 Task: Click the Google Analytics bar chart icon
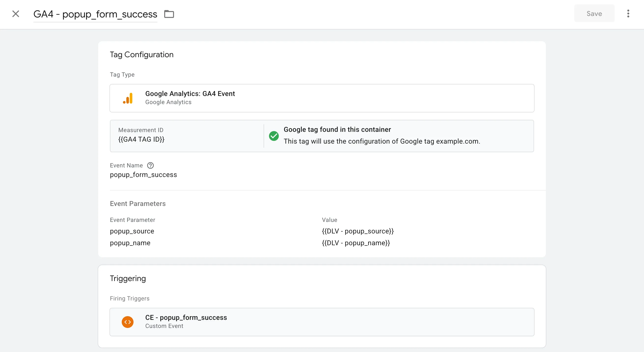coord(128,98)
